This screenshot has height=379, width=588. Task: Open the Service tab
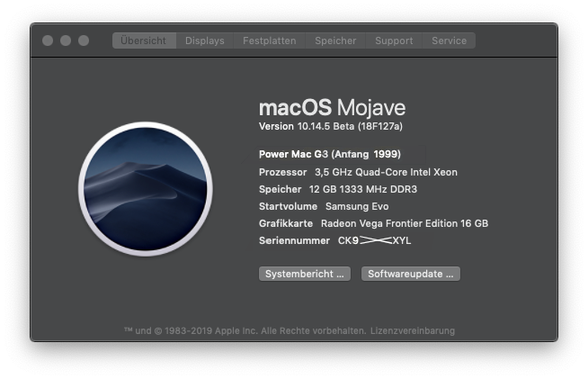(x=449, y=41)
